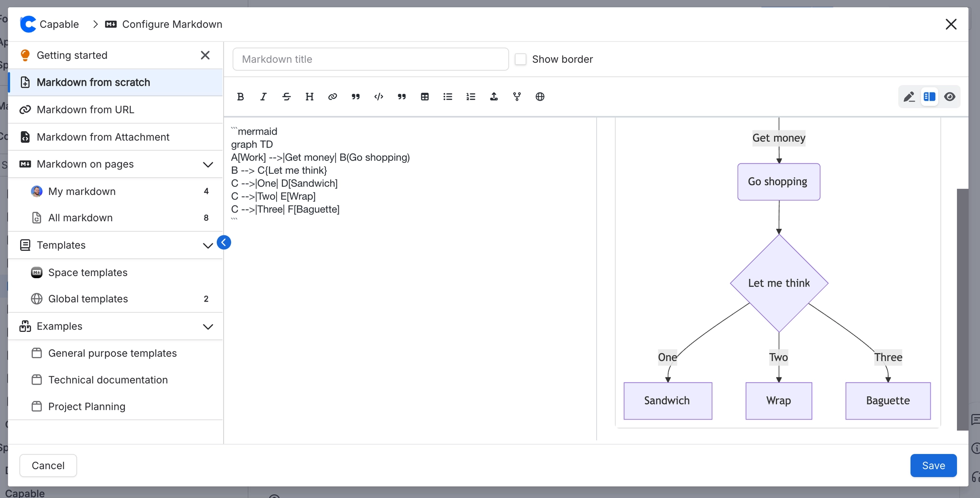Select the Mermaid diagram icon
980x498 pixels.
click(517, 97)
